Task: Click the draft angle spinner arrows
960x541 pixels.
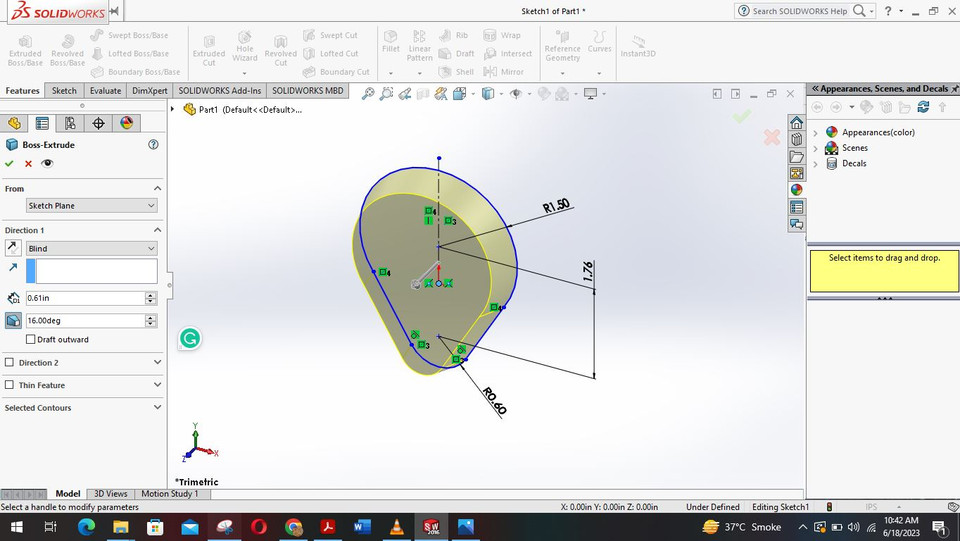Action: (x=151, y=320)
